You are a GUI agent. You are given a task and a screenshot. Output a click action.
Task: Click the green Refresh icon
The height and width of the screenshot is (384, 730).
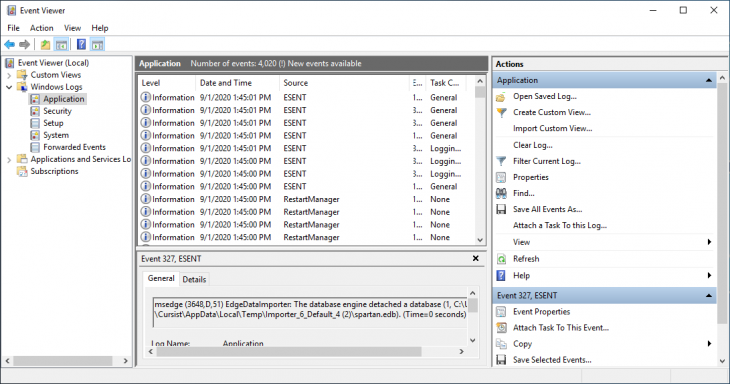click(x=501, y=259)
